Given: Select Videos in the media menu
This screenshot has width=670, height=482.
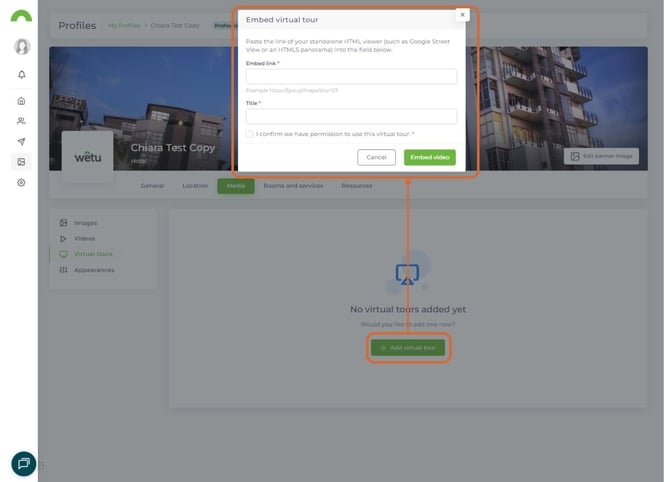Looking at the screenshot, I should (86, 238).
